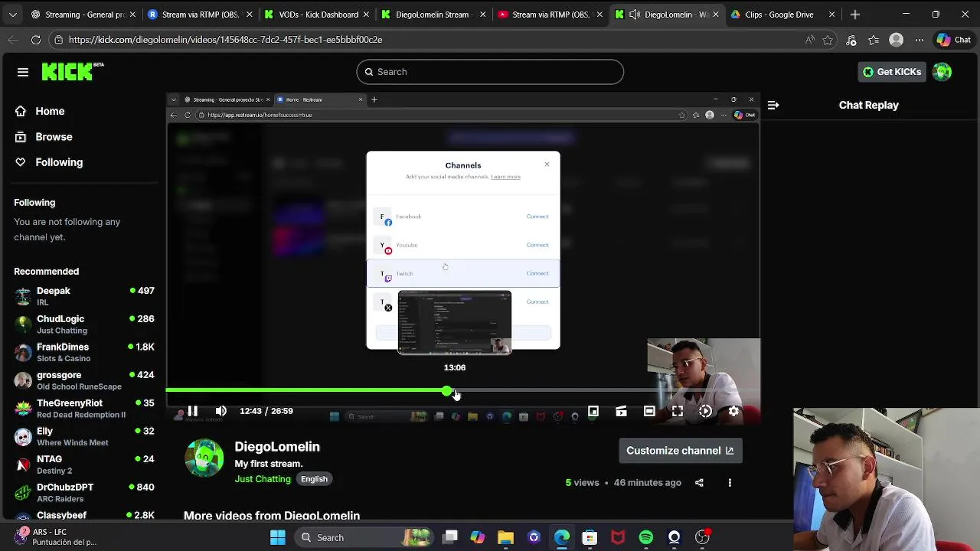Open File Explorer from taskbar
Image resolution: width=980 pixels, height=551 pixels.
(505, 537)
